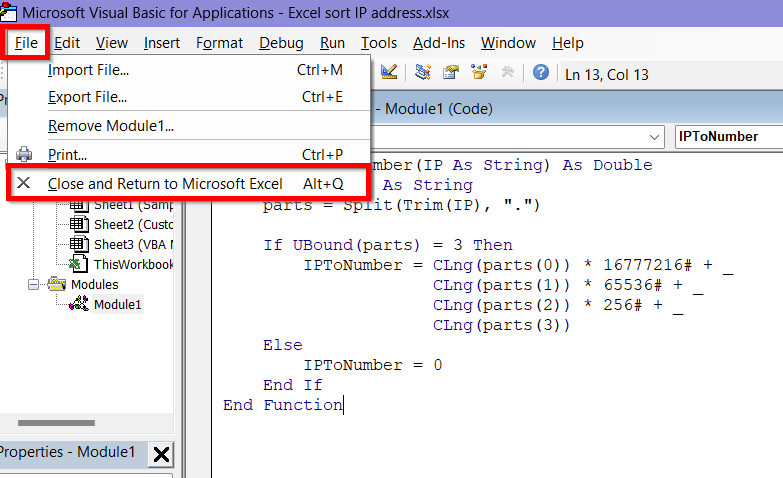
Task: Open the Add-Ins menu
Action: coord(439,43)
